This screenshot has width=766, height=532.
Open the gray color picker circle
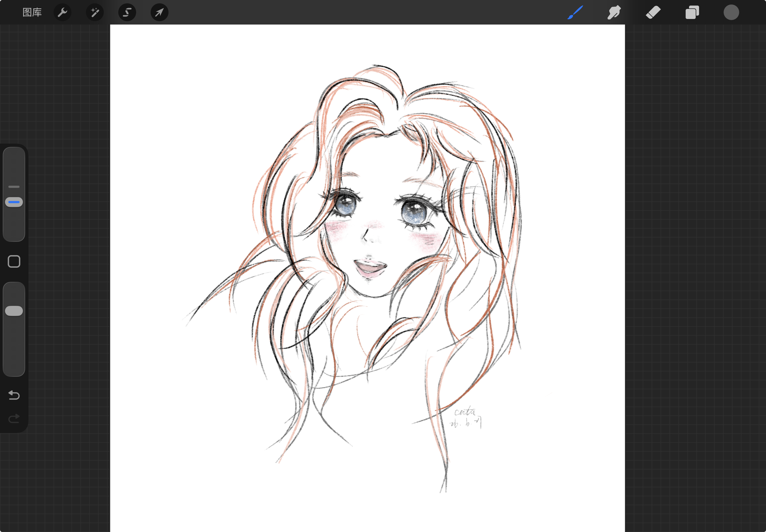[x=731, y=12]
